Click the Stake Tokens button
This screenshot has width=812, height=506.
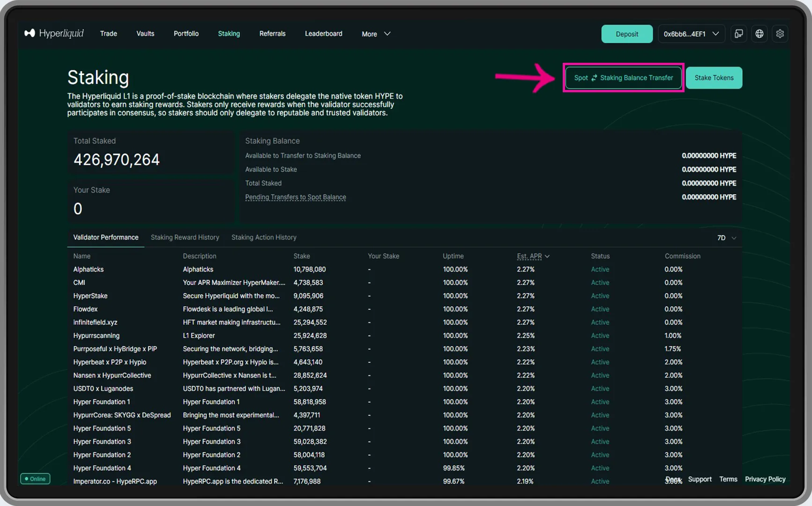pyautogui.click(x=714, y=78)
